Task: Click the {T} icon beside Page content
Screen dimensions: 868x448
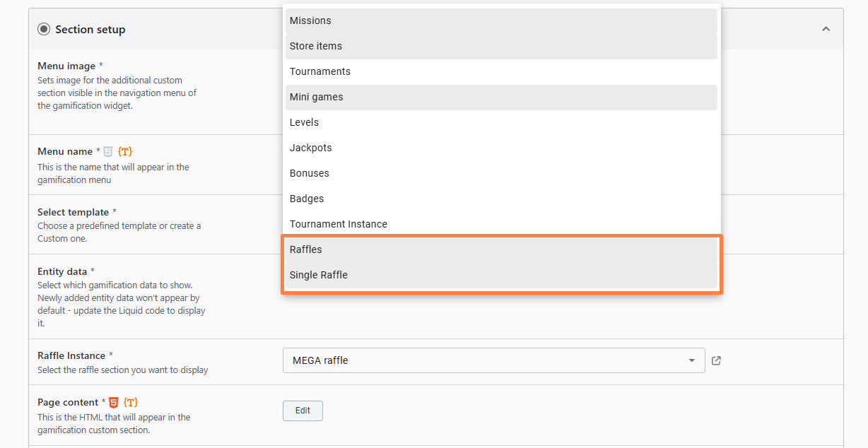Action: [x=131, y=402]
